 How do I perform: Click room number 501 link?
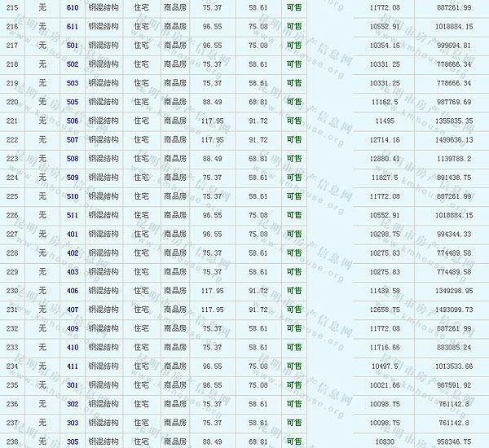point(73,45)
